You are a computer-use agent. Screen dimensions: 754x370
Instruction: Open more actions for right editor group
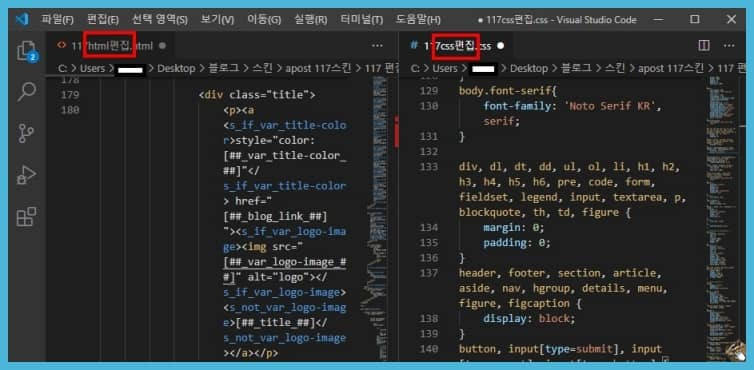[x=729, y=46]
